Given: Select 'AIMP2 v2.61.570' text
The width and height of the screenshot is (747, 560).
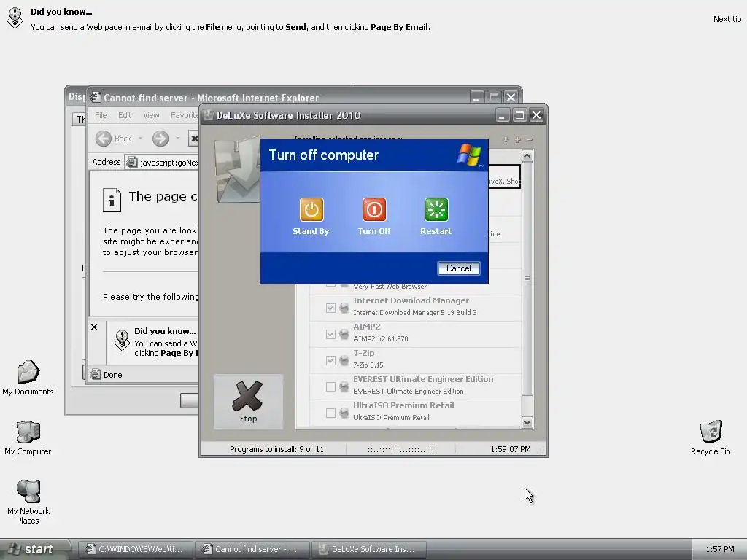Looking at the screenshot, I should click(381, 338).
